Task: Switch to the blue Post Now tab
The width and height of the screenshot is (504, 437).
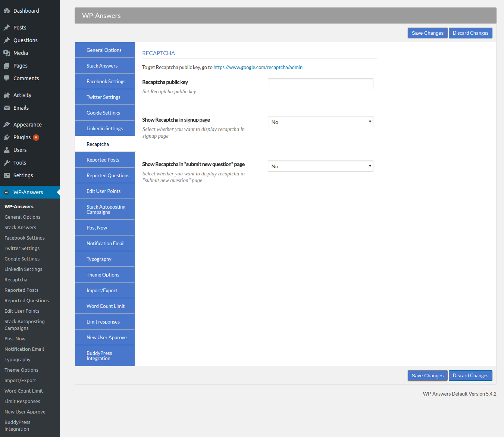Action: pos(105,228)
